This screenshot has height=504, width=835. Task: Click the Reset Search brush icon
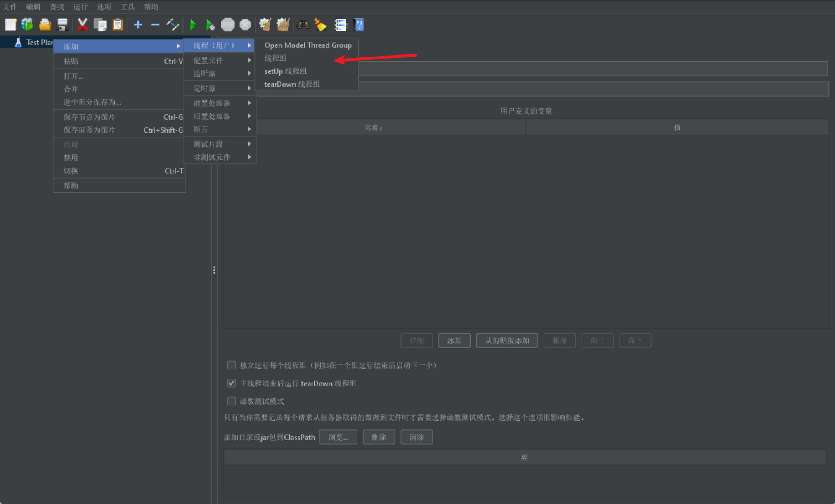coord(320,25)
